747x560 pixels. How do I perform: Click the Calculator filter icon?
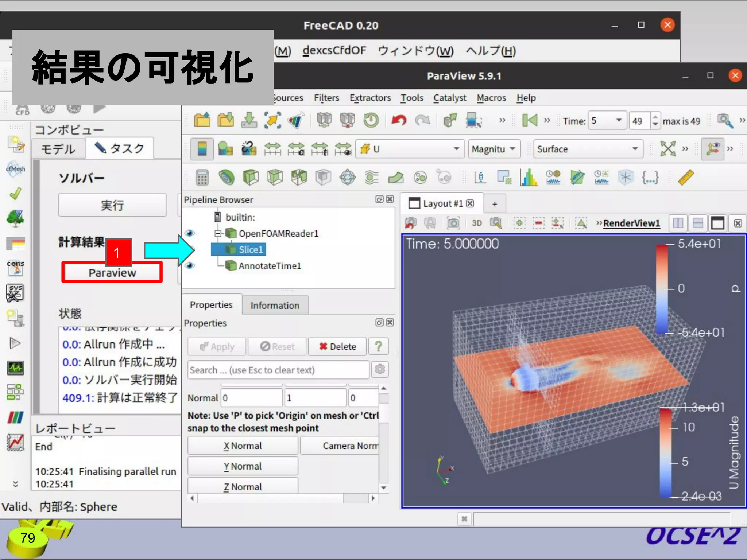202,178
